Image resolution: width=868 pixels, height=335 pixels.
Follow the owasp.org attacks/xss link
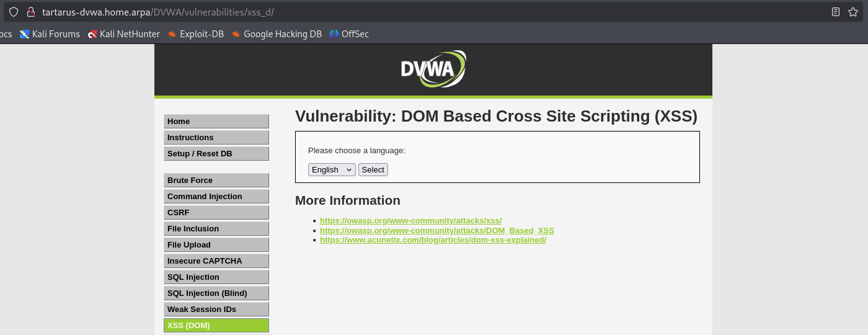click(410, 221)
